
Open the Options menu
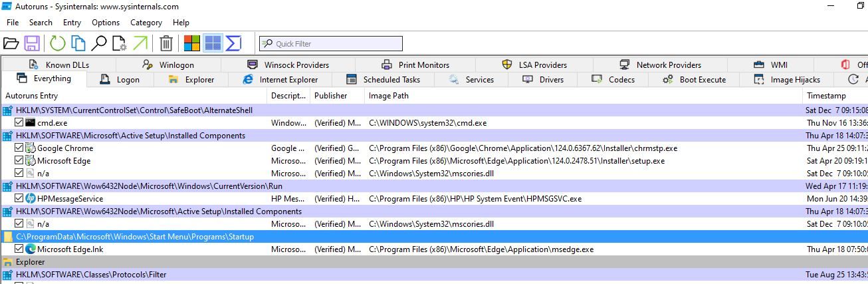click(x=106, y=22)
